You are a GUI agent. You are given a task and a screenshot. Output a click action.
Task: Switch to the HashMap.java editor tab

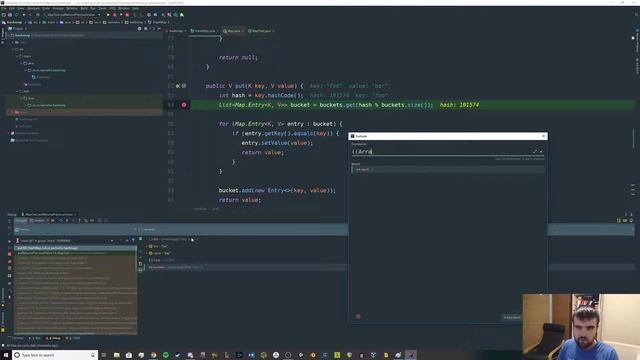204,31
